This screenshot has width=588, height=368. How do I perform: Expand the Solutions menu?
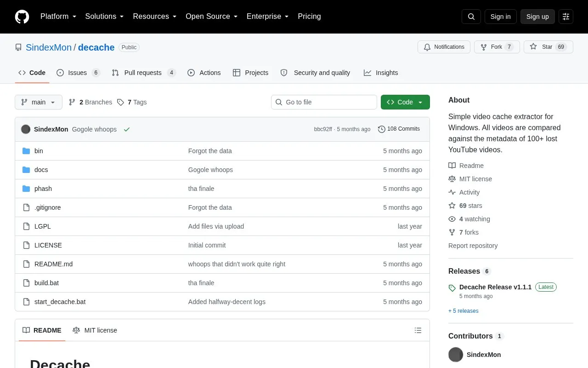pyautogui.click(x=105, y=17)
